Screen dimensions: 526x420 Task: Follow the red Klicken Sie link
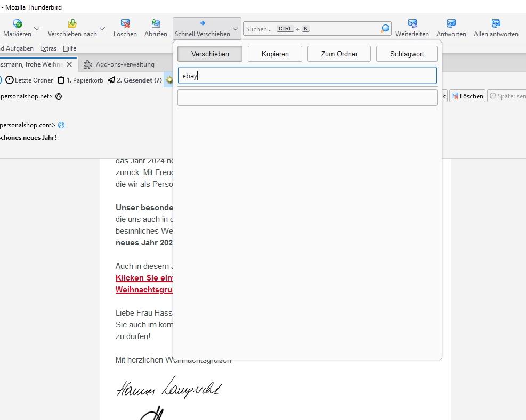[144, 278]
